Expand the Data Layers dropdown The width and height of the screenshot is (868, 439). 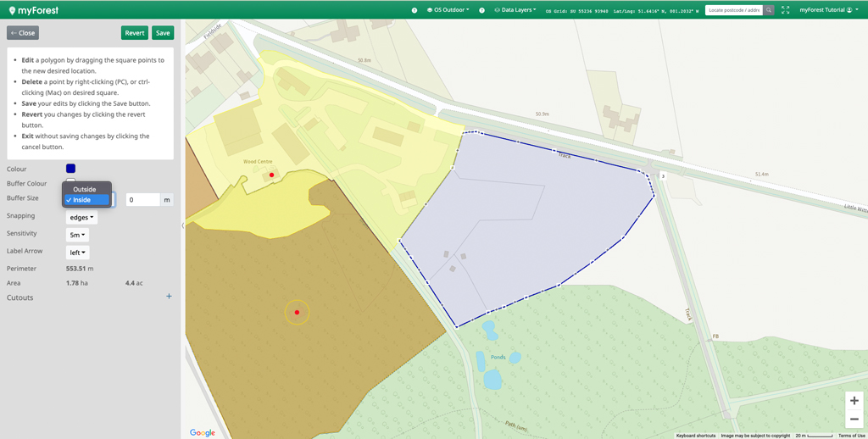pyautogui.click(x=516, y=10)
